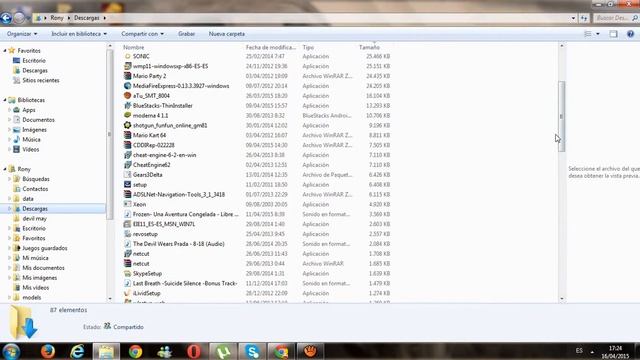This screenshot has height=360, width=640.
Task: Click the Nueva carpeta button
Action: coord(227,34)
